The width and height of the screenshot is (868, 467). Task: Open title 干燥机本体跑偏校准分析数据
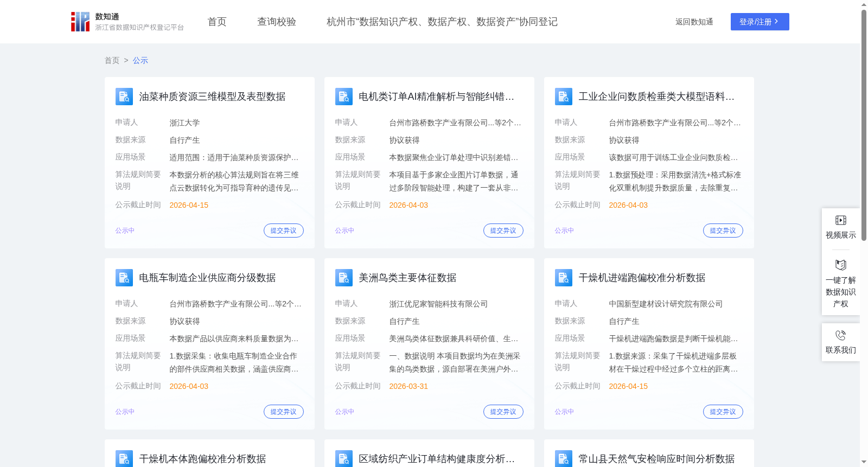click(202, 459)
